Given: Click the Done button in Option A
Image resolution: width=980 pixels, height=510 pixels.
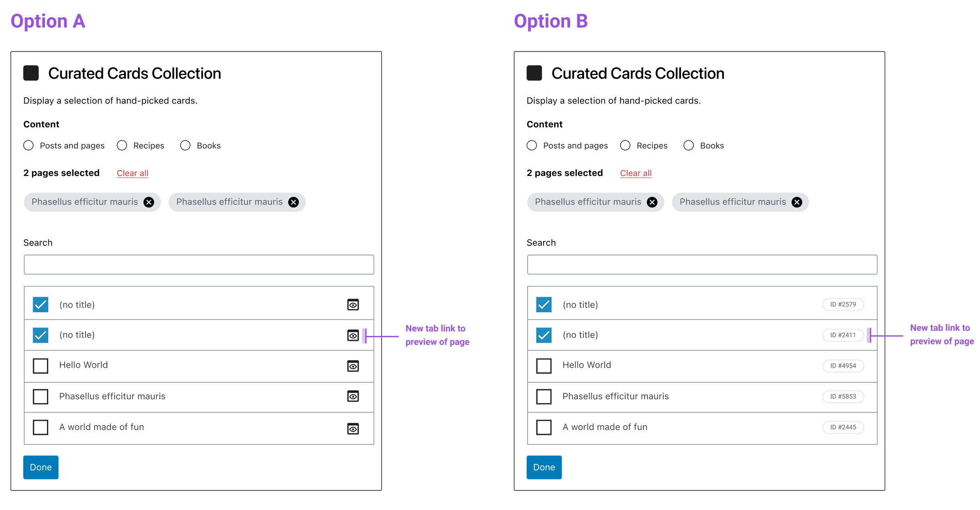Looking at the screenshot, I should click(x=40, y=467).
